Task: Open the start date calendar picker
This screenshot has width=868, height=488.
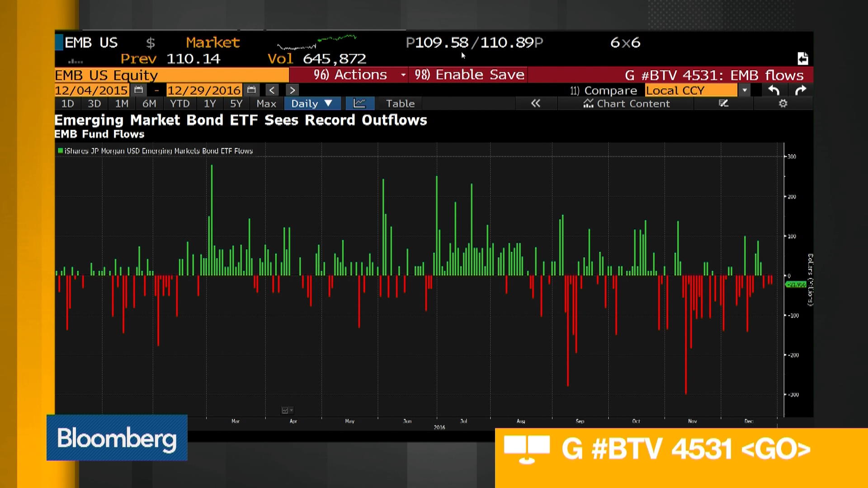Action: coord(139,90)
